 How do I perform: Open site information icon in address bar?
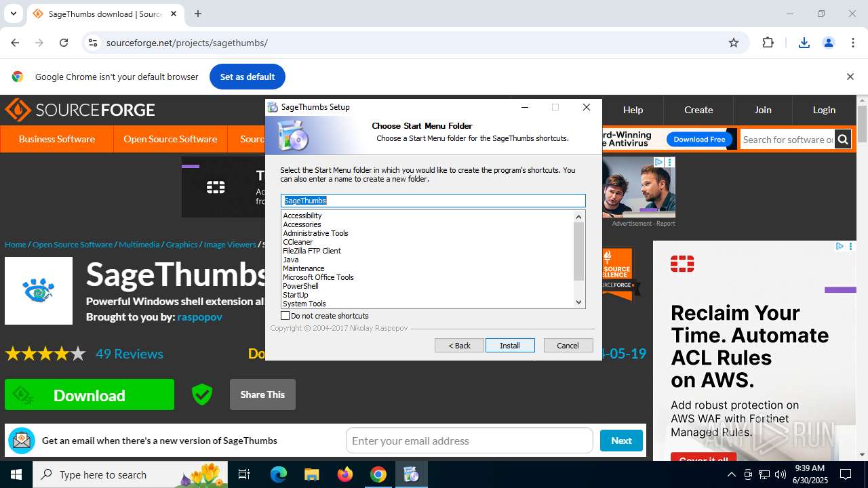(x=93, y=43)
